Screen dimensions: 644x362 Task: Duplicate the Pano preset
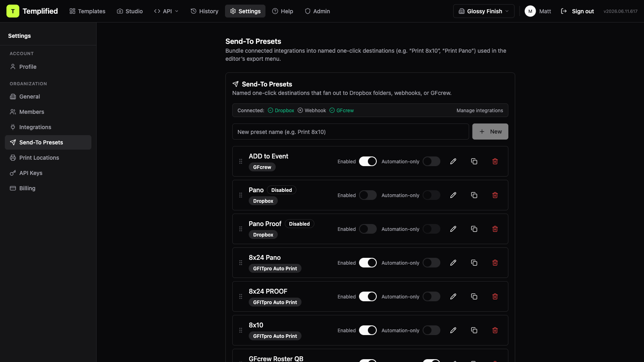click(x=474, y=195)
